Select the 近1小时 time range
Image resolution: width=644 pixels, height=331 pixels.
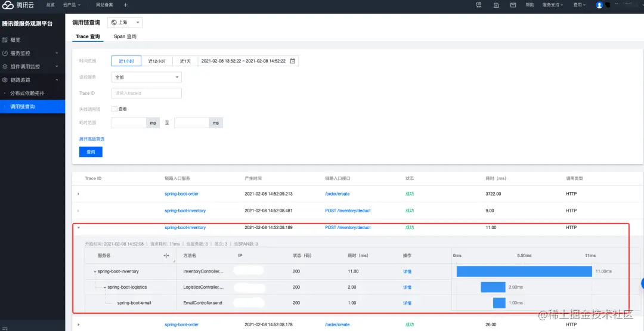(126, 61)
